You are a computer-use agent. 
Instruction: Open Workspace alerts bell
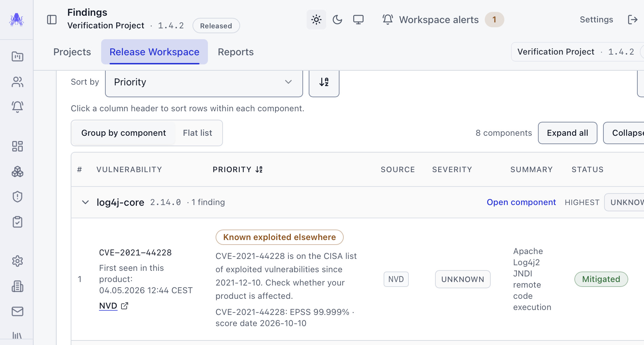click(x=388, y=20)
